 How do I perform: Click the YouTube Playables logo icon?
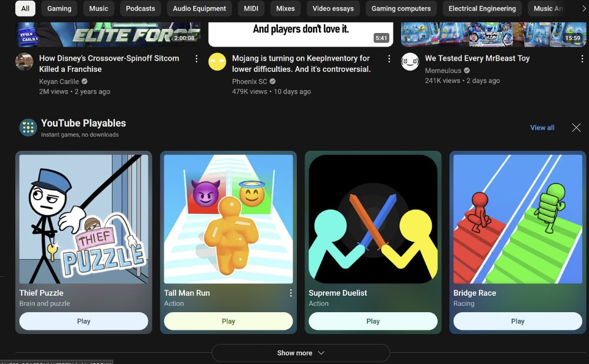pyautogui.click(x=28, y=128)
